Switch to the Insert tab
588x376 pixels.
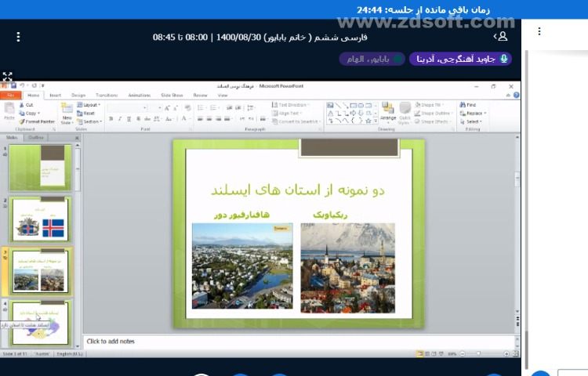pyautogui.click(x=55, y=96)
